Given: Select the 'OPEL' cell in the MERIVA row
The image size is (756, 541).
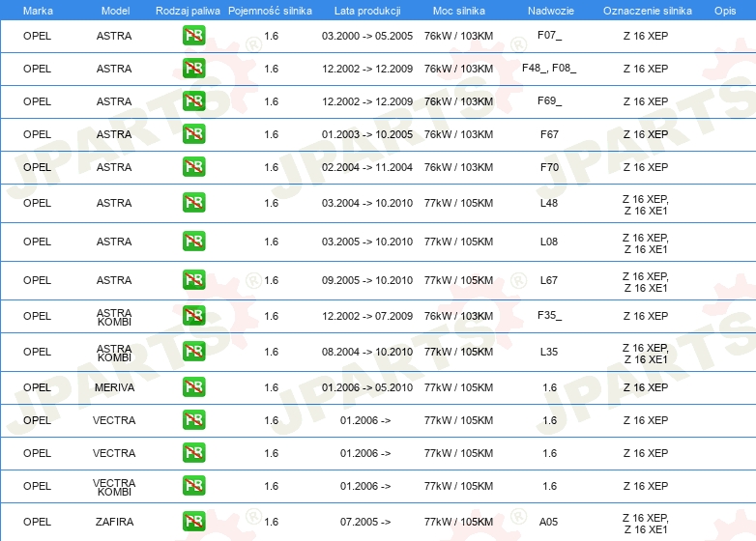Looking at the screenshot, I should click(37, 387).
